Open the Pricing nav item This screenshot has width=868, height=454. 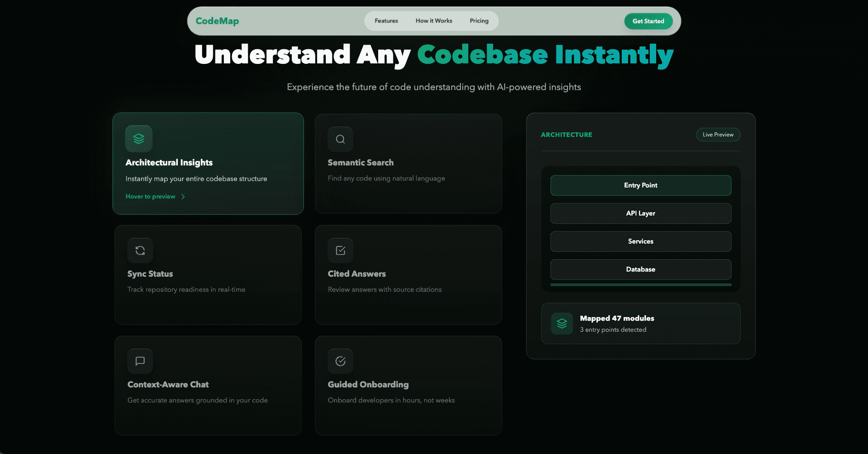point(479,21)
